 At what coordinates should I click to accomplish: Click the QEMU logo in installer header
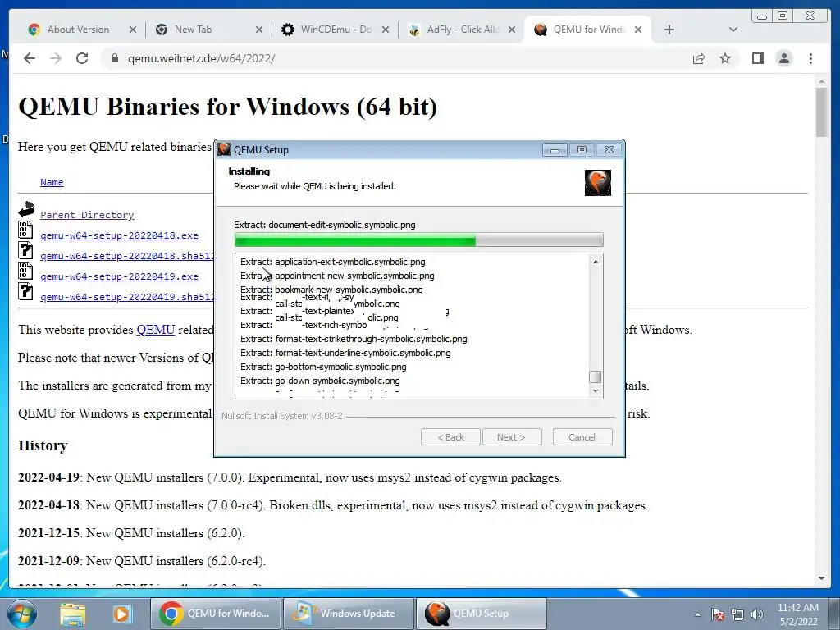click(x=598, y=183)
